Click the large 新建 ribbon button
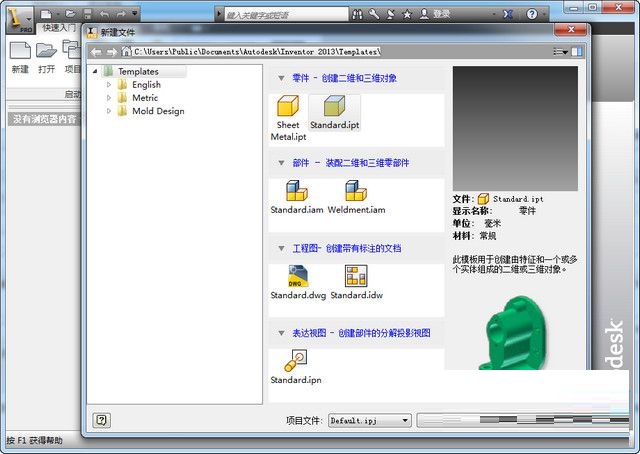This screenshot has width=640, height=454. (20, 58)
